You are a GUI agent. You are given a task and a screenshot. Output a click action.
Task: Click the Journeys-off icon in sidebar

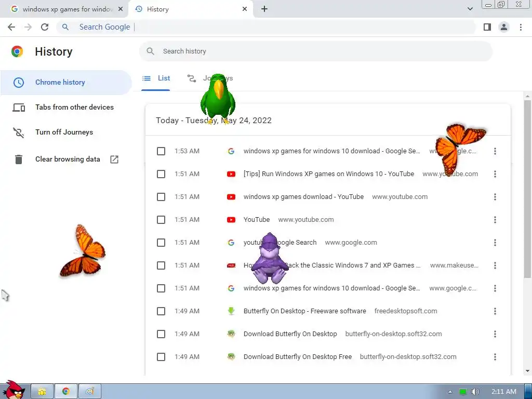pos(19,132)
